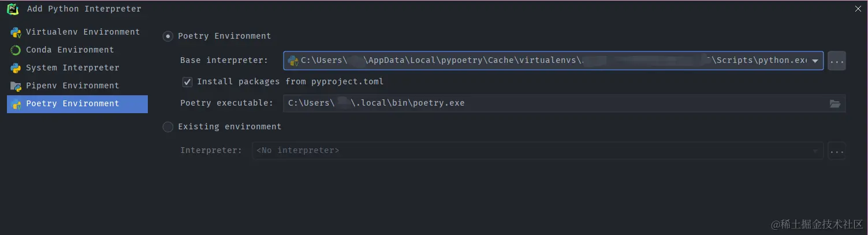Toggle Install packages from pyproject.toml checkbox

(187, 82)
